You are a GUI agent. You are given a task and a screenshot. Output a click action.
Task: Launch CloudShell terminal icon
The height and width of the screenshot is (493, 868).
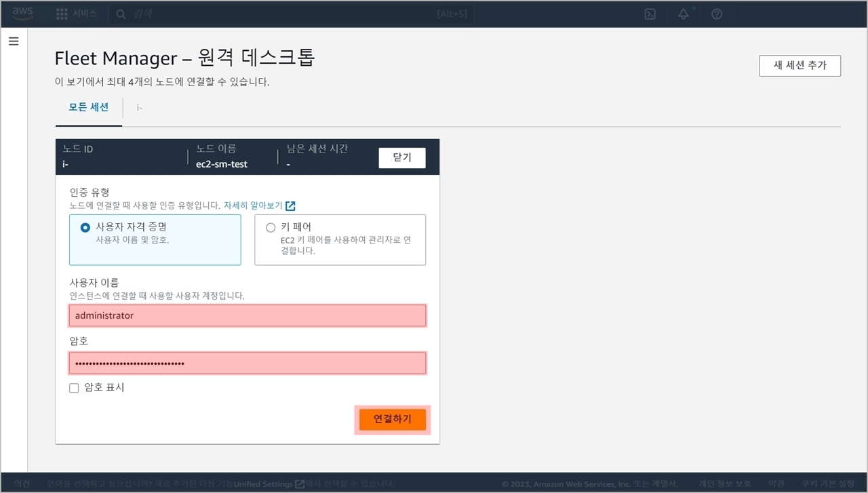point(650,14)
